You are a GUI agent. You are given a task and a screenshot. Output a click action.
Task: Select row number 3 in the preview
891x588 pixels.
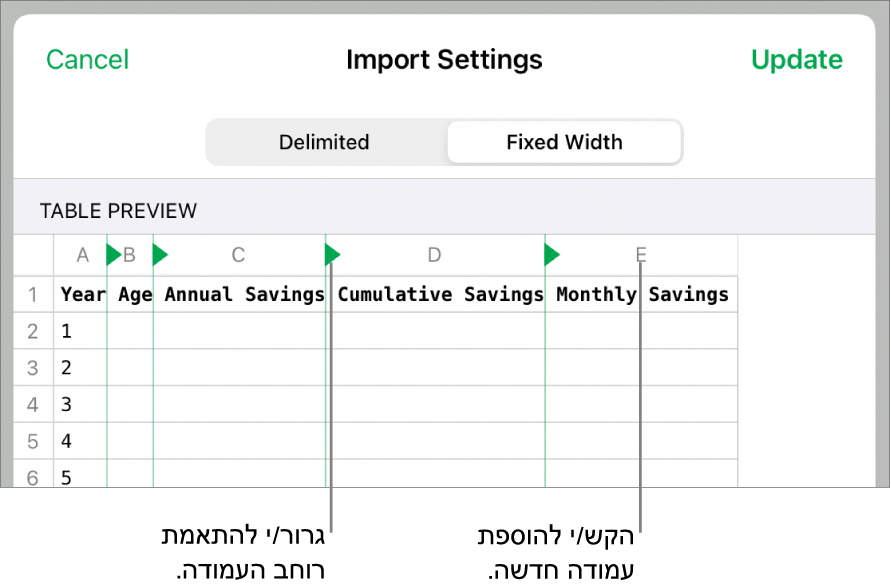click(x=33, y=367)
